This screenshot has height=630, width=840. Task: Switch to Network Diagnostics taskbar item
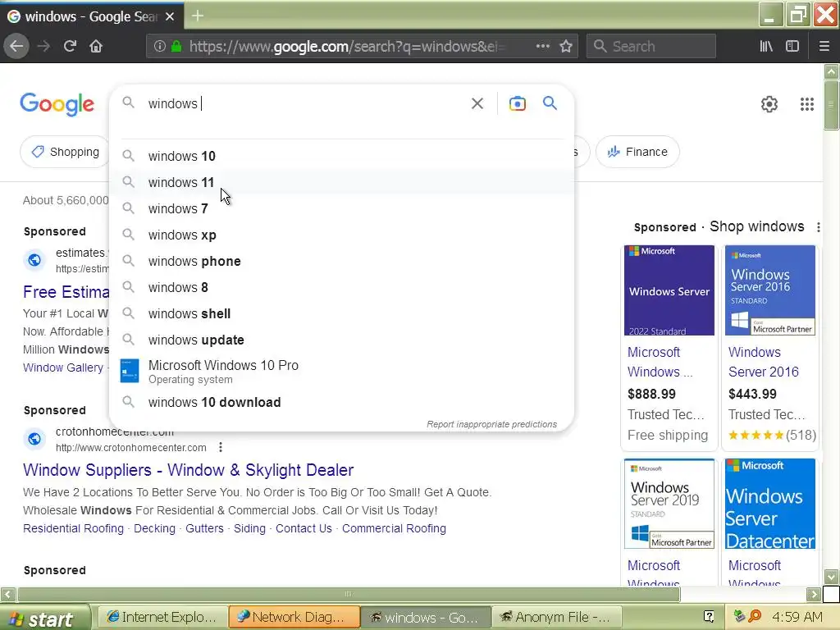tap(294, 617)
